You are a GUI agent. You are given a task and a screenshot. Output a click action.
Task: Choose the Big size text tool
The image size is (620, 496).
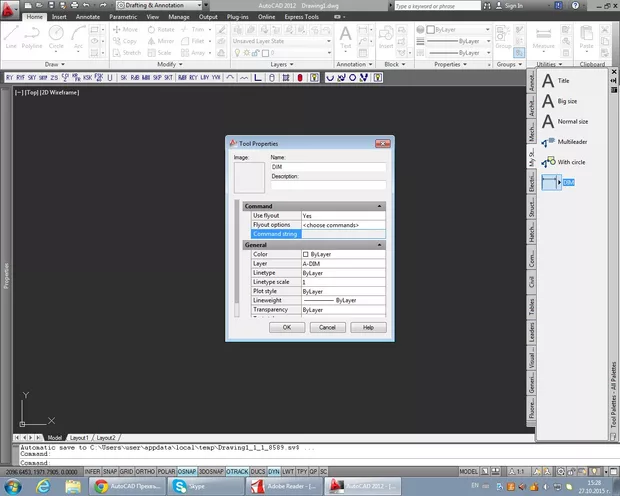click(x=566, y=101)
